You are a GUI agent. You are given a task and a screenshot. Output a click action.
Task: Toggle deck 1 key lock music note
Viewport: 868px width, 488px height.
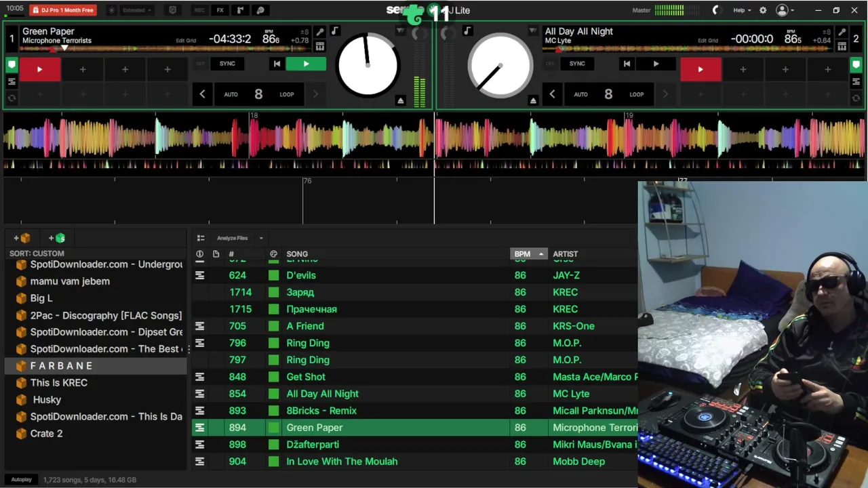(334, 31)
